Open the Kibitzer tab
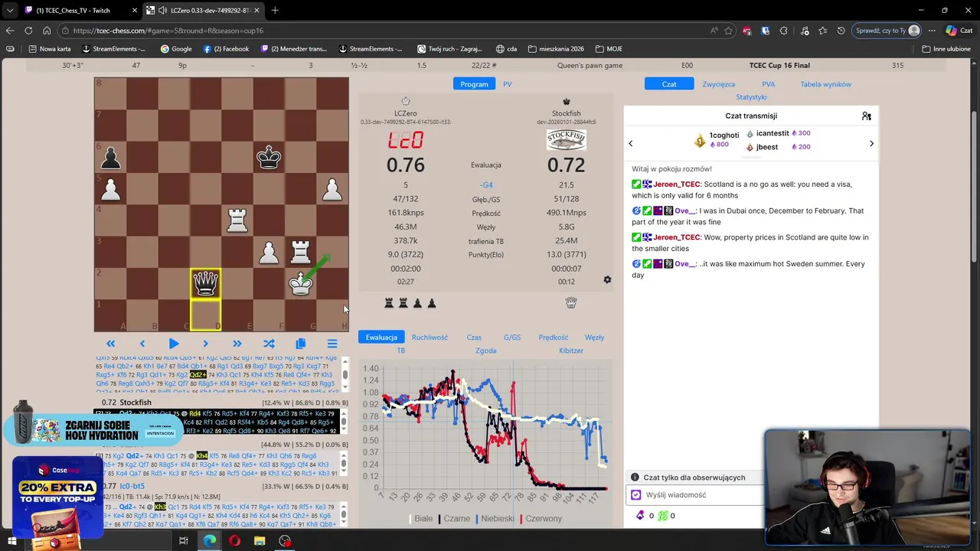 pos(571,350)
